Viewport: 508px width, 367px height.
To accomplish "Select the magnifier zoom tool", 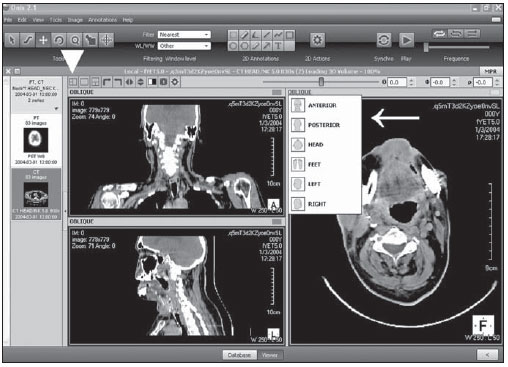I will [x=75, y=40].
